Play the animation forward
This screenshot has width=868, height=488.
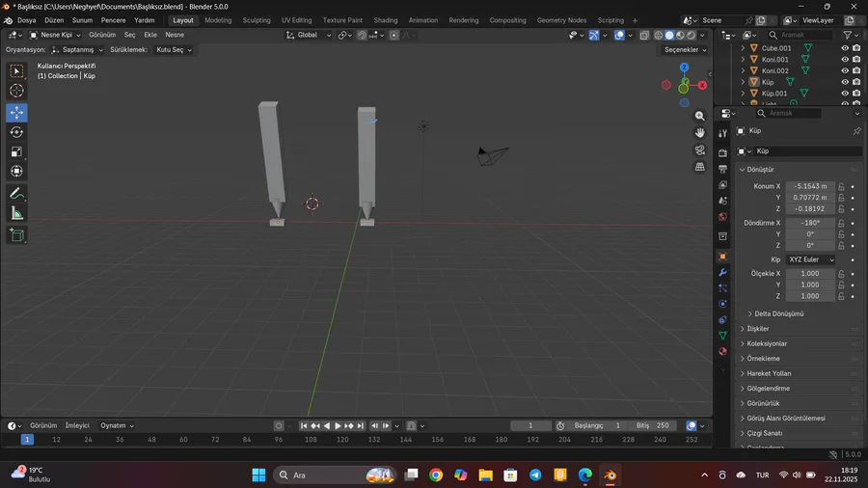pyautogui.click(x=338, y=425)
